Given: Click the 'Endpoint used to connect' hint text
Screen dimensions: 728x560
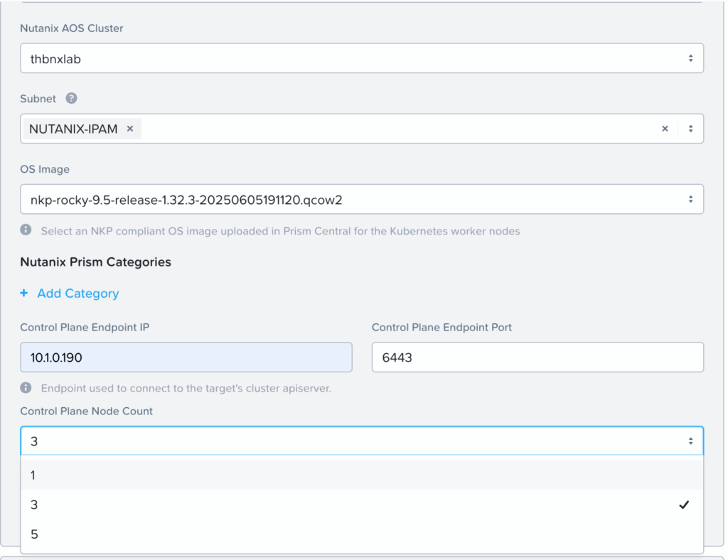Looking at the screenshot, I should [x=186, y=388].
